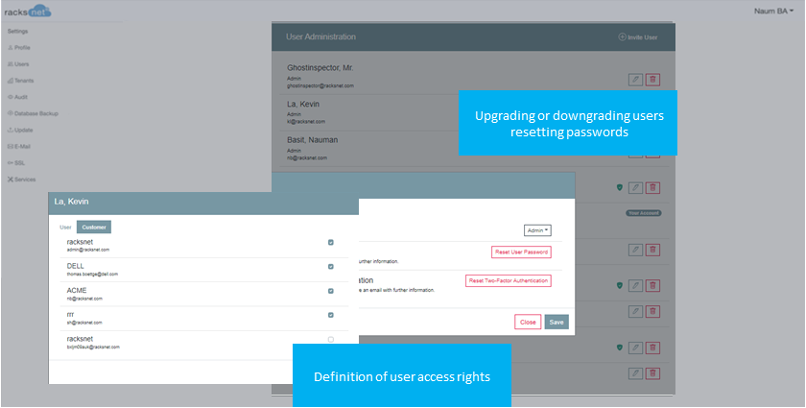Click the edit pencil icon for Ghostinspector
This screenshot has height=408, width=806.
point(636,80)
